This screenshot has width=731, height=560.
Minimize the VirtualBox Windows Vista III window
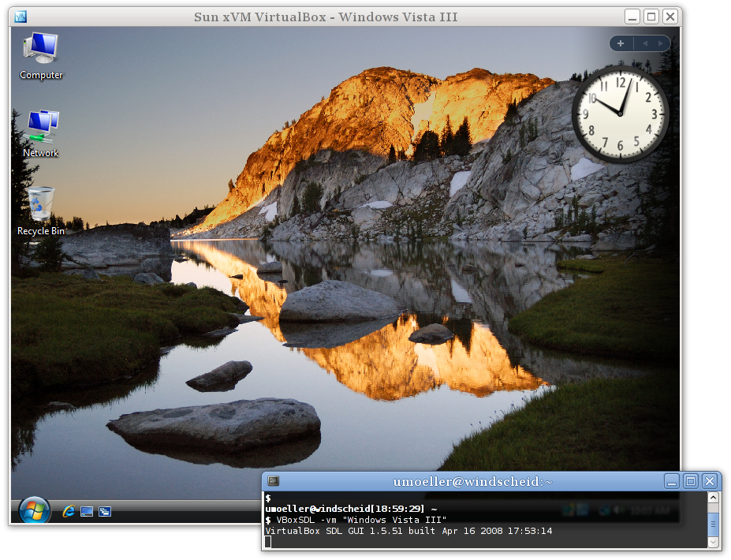tap(632, 17)
